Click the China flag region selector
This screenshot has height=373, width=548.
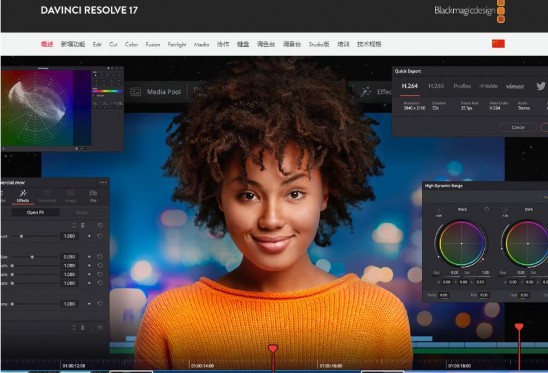498,44
